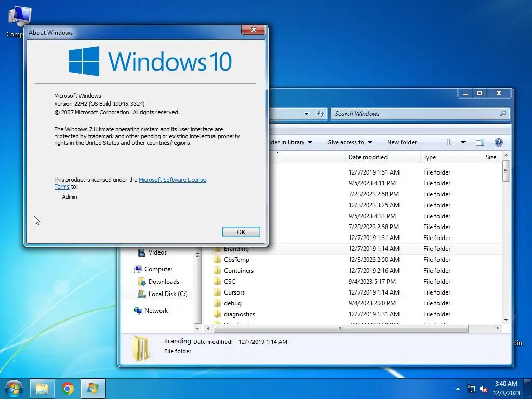
Task: Click the file list horizontal scrollbar thumb
Action: point(341,328)
